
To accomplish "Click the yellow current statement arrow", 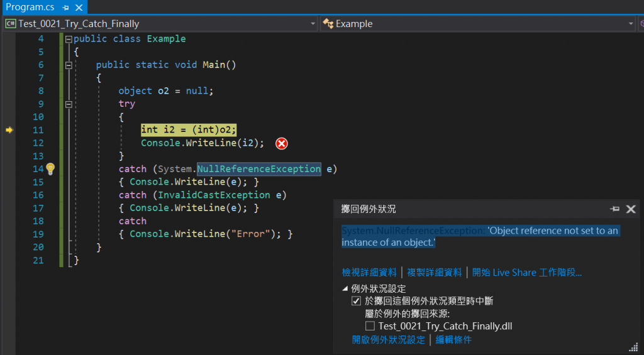I will coord(9,130).
